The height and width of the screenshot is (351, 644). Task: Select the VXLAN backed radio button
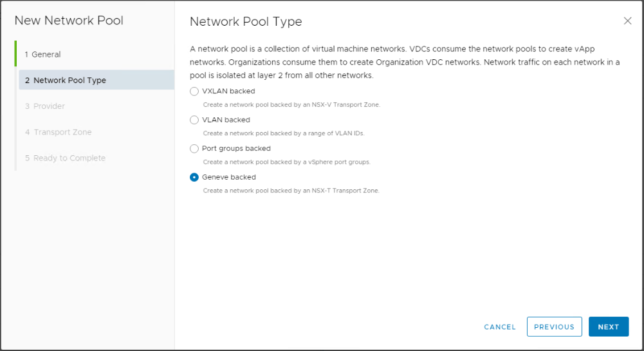click(x=194, y=91)
